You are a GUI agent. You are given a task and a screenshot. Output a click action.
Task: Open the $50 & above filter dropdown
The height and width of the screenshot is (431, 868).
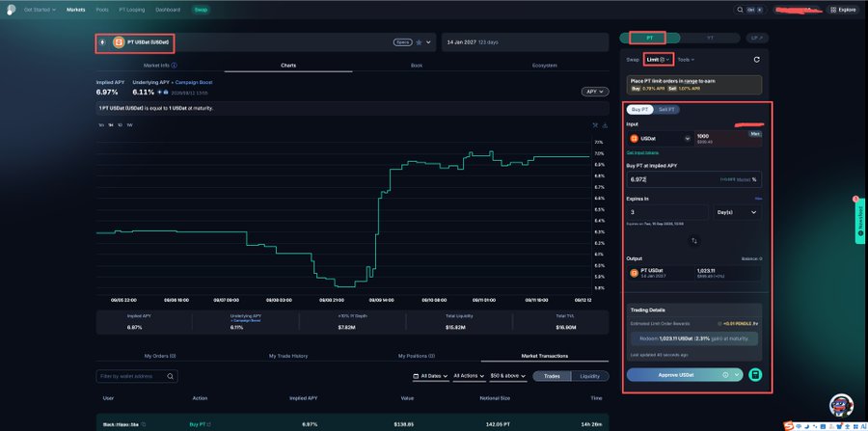(508, 376)
